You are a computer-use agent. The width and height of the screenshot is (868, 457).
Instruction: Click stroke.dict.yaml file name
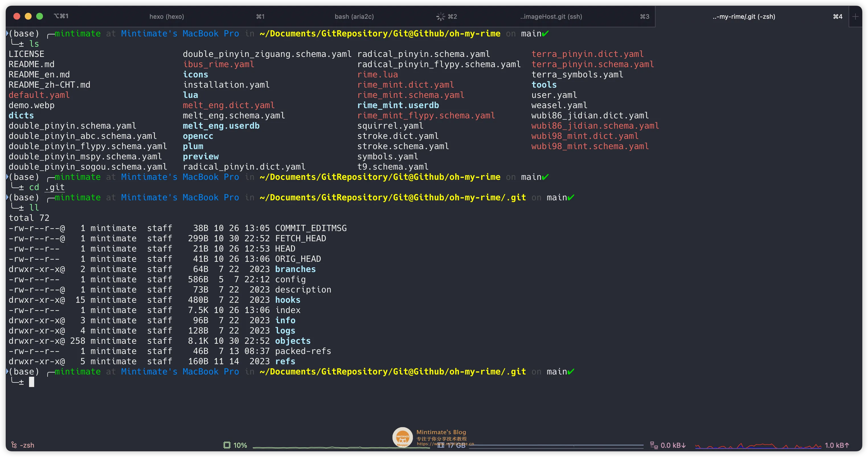click(x=398, y=136)
